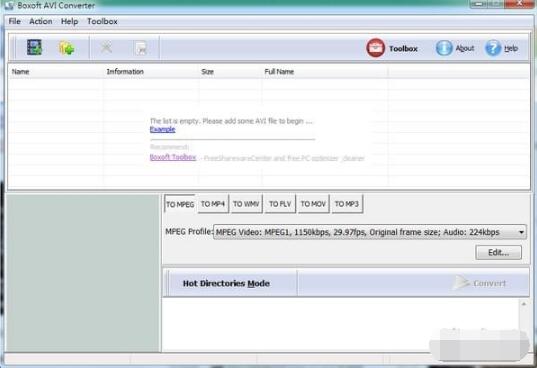Expand the MPEG Profile dropdown arrow
Viewport: 537px width, 368px height.
tap(521, 232)
